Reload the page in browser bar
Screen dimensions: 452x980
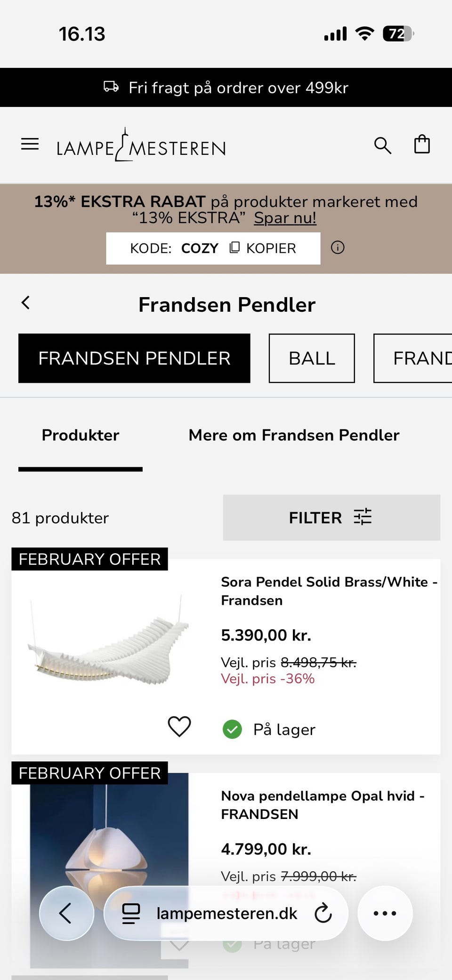pyautogui.click(x=323, y=913)
